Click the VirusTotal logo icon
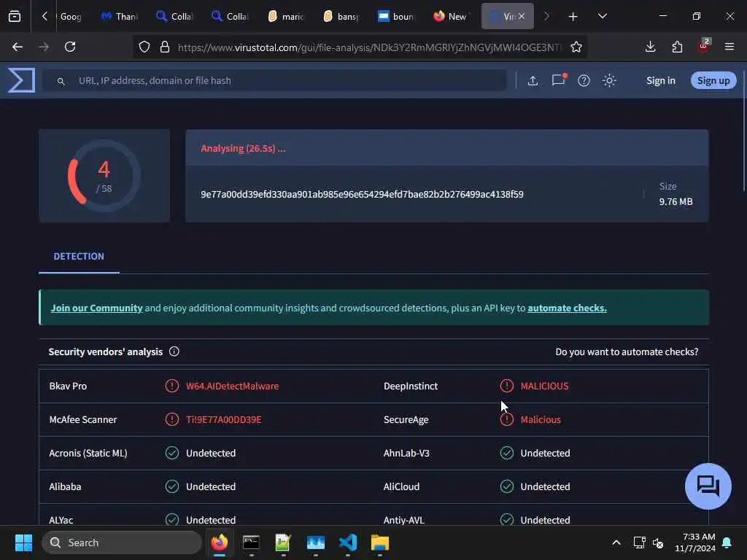The image size is (747, 560). tap(21, 80)
